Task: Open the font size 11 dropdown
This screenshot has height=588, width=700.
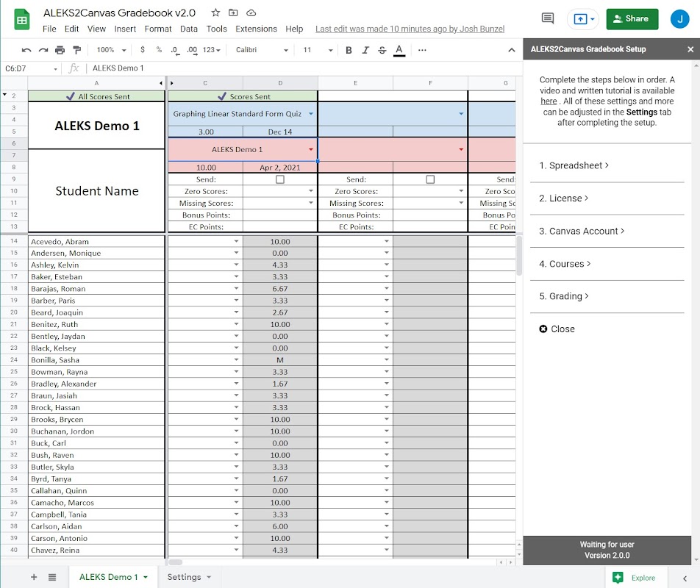Action: 318,50
